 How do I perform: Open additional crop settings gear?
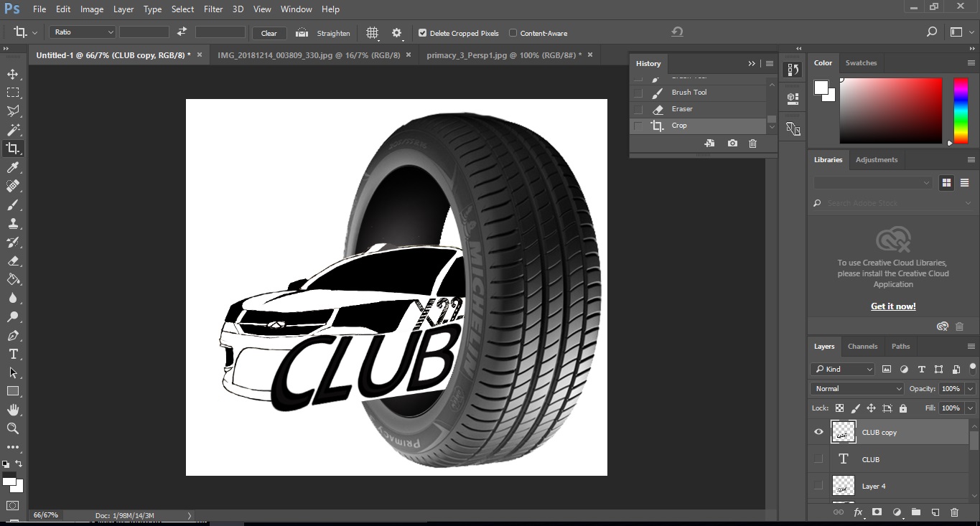(x=396, y=33)
